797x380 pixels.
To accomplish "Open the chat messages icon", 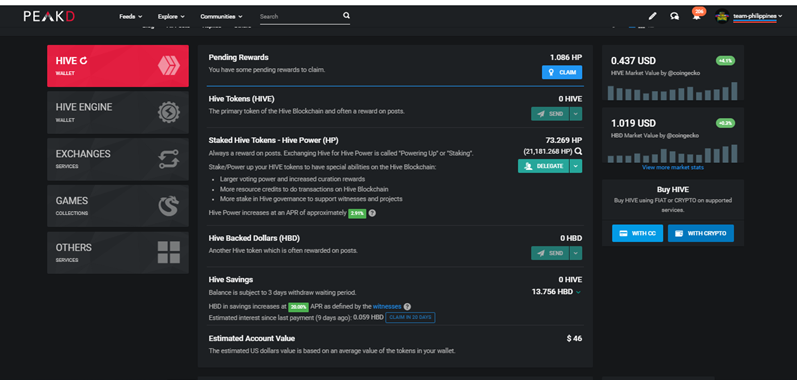I will click(675, 16).
